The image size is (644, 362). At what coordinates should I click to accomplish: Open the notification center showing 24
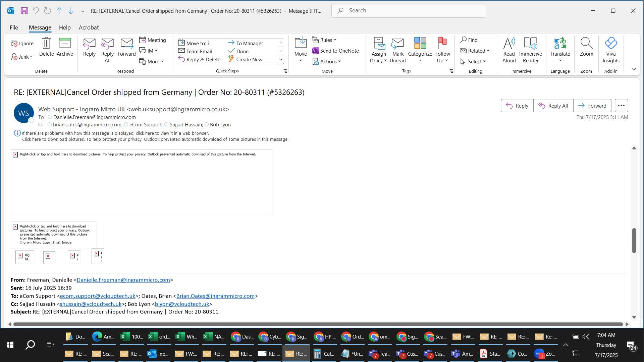pos(632,345)
